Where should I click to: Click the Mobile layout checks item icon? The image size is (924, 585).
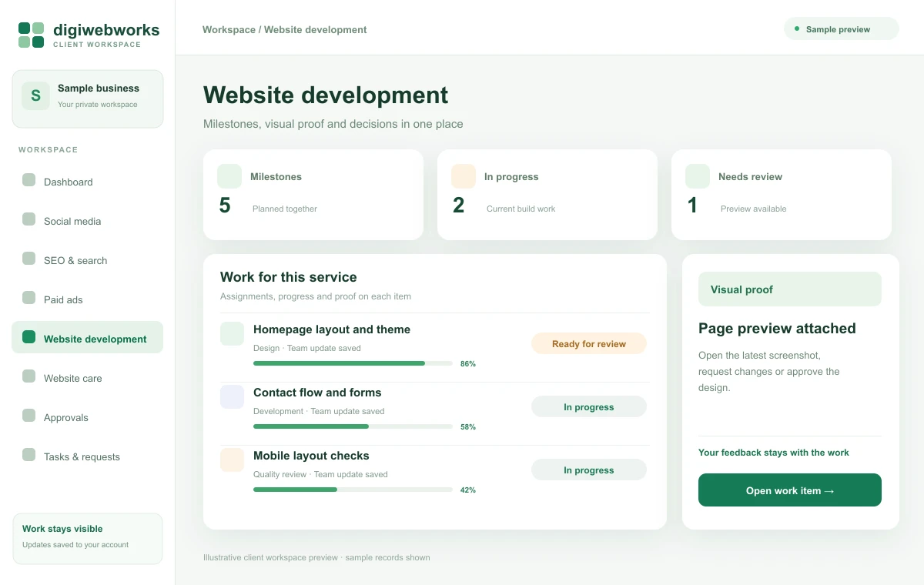click(x=232, y=460)
